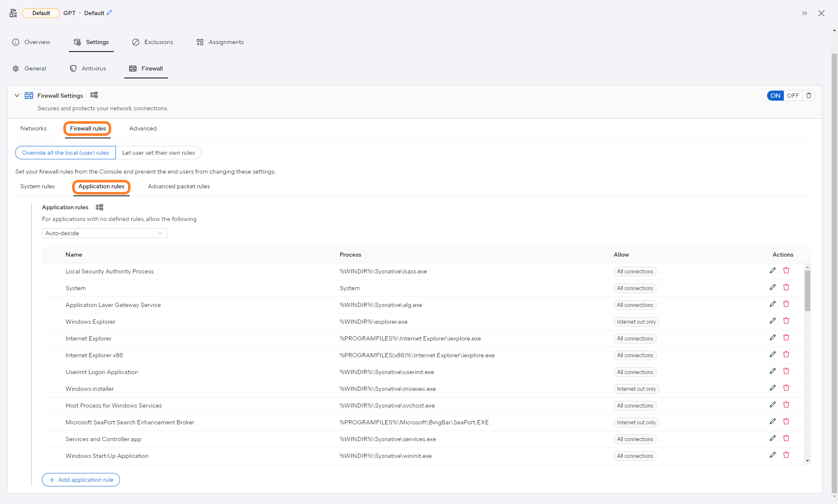Screen dimensions: 838x504
Task: Close the policy panel
Action: click(x=821, y=13)
